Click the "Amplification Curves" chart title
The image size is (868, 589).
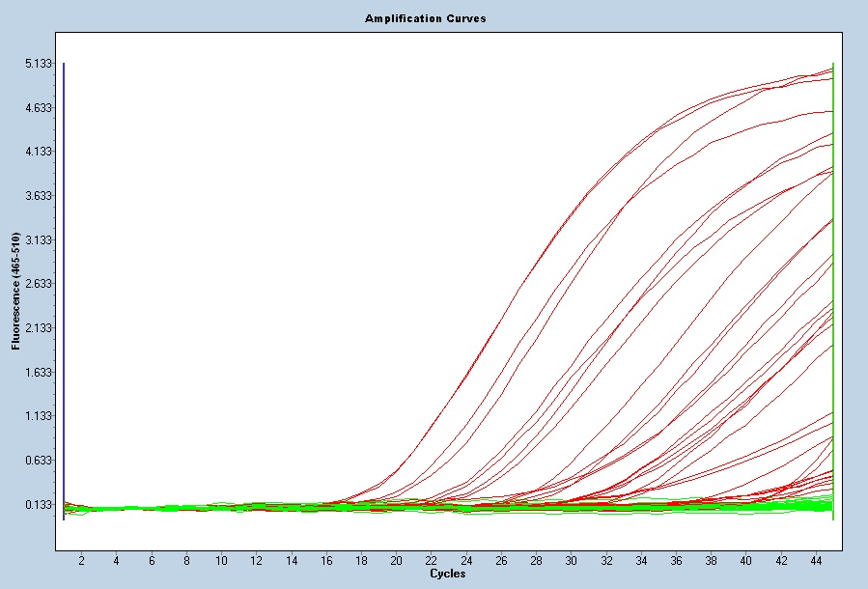[425, 18]
